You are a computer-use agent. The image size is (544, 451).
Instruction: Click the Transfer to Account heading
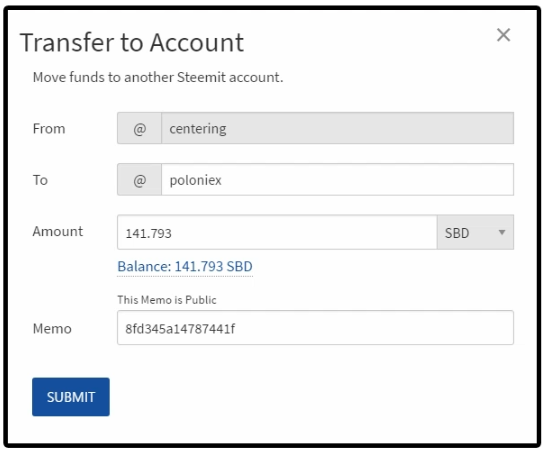(132, 43)
